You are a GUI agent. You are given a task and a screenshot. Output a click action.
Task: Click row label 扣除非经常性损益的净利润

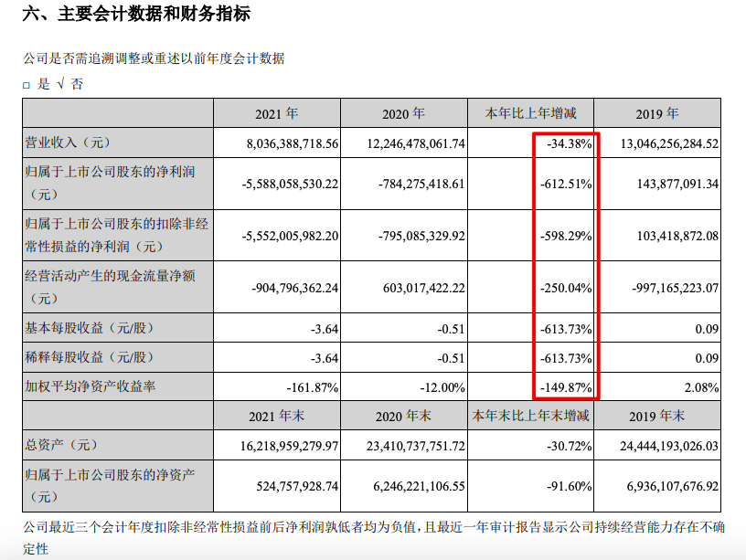(x=117, y=236)
